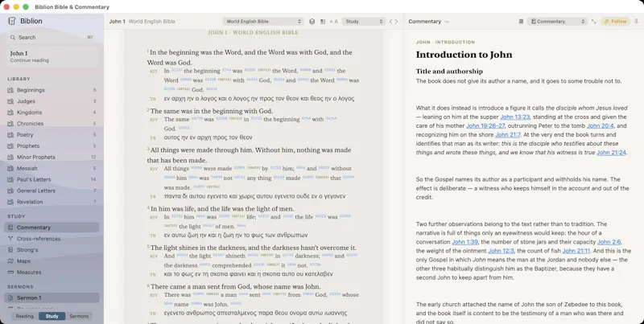Click the bookmark icon in Commentary header
644x324 pixels.
[x=521, y=22]
